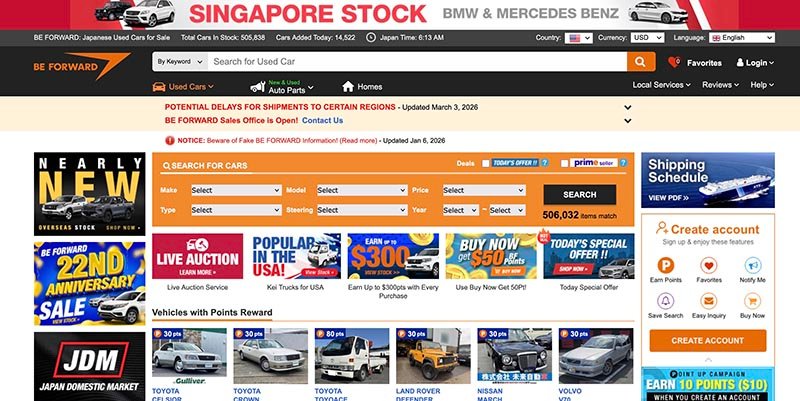This screenshot has height=401, width=800.
Task: Click the Notify Me megaphone icon
Action: [x=753, y=266]
